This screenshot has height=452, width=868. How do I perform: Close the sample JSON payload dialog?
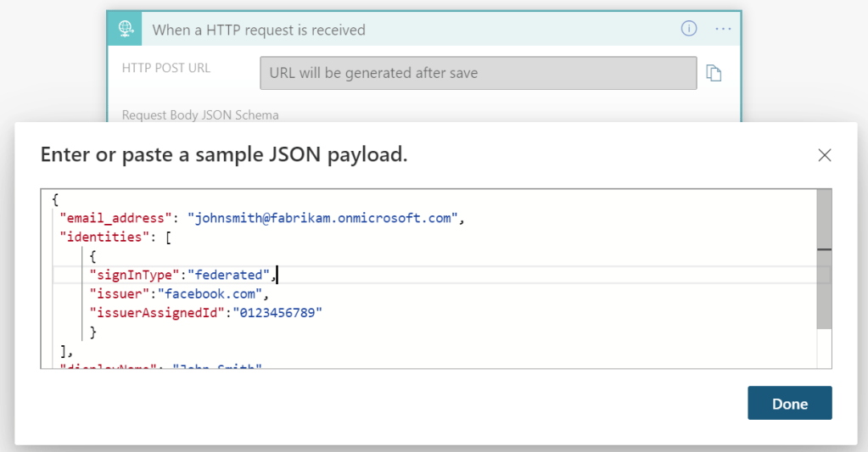824,155
